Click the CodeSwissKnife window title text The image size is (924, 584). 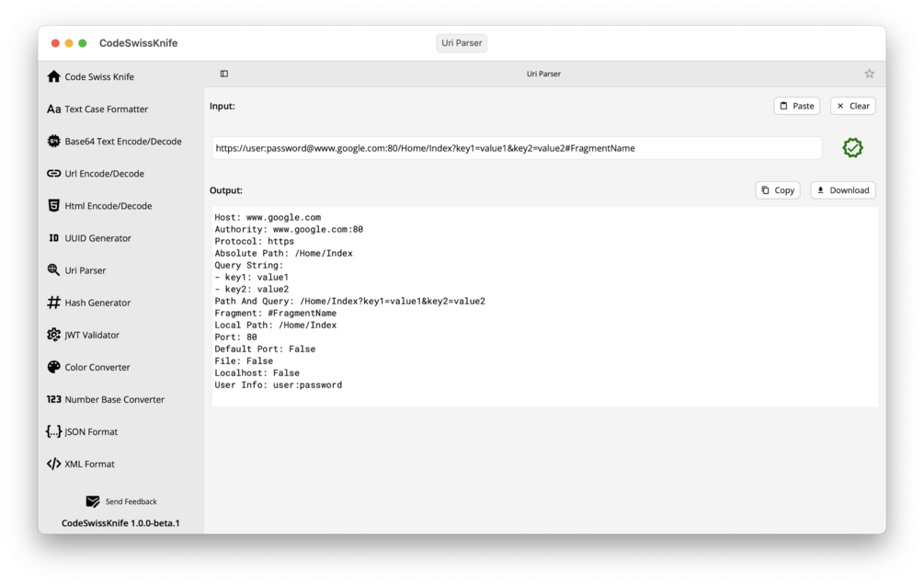(x=139, y=43)
